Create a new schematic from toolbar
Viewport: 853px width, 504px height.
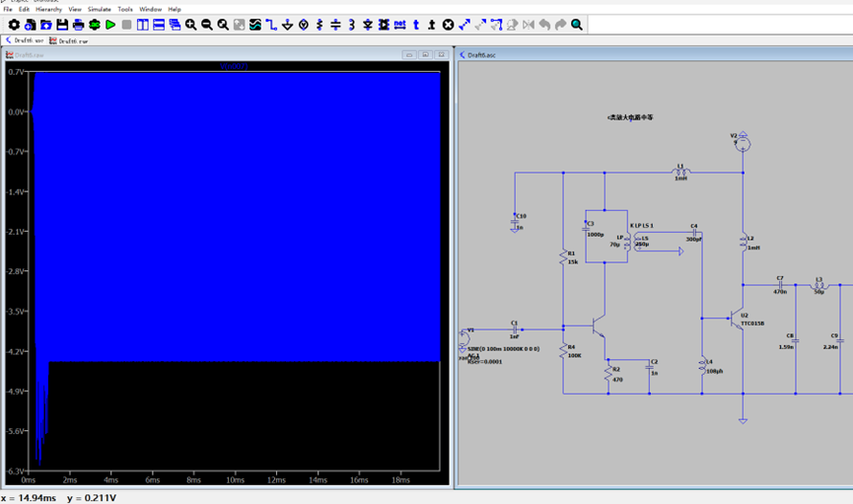30,25
